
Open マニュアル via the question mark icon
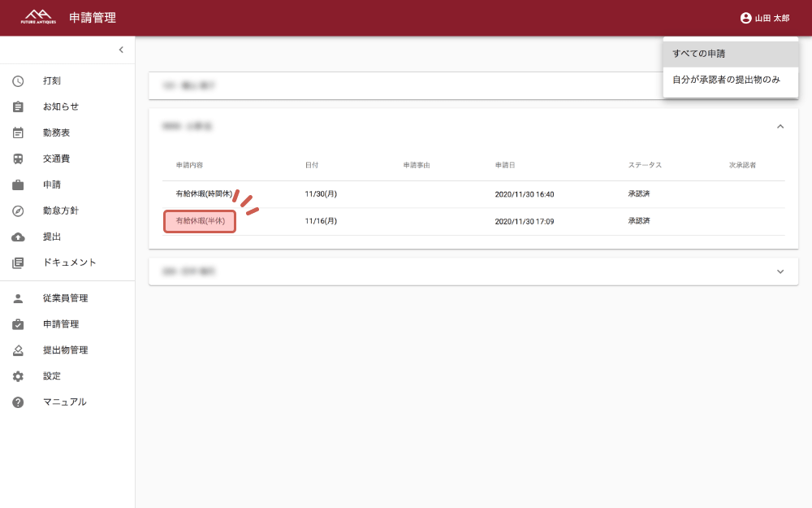(x=18, y=402)
